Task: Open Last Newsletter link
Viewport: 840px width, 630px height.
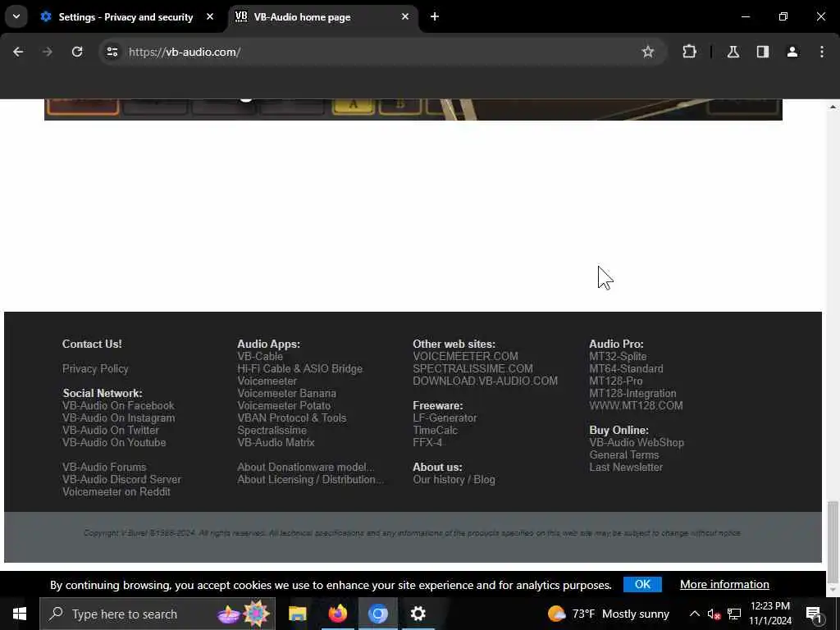Action: click(x=626, y=467)
